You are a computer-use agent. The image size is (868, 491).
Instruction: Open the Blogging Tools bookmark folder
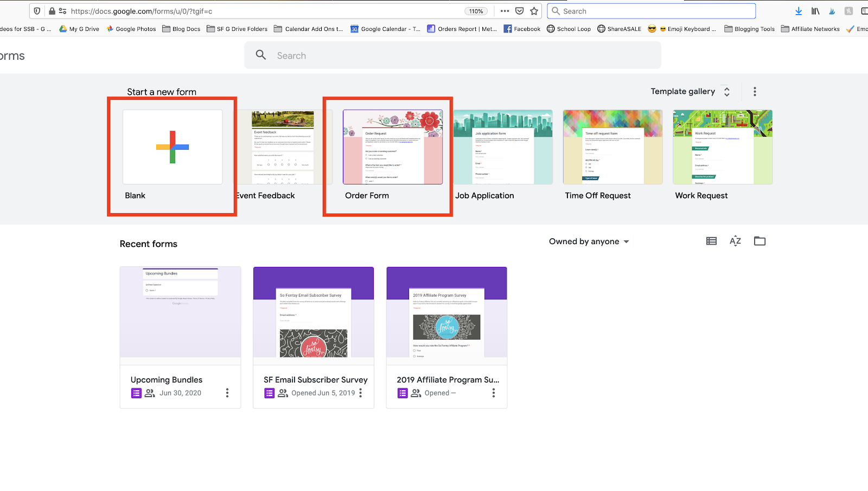(x=749, y=29)
